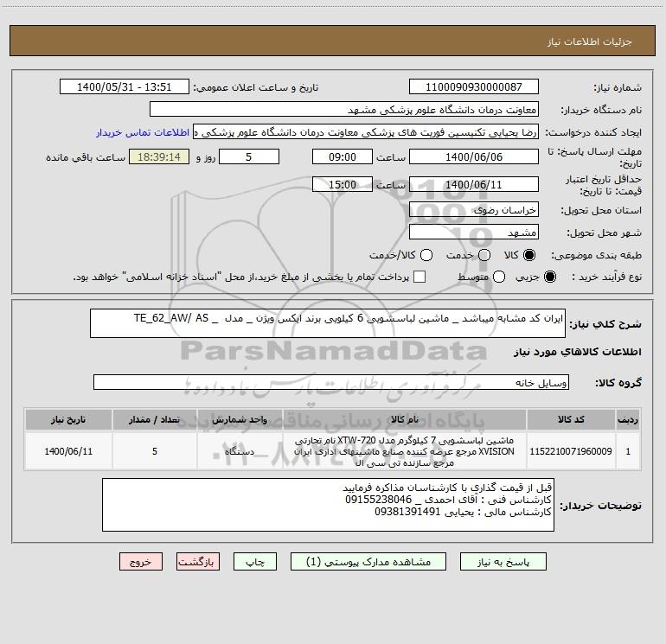
Task: Click the validity hour field 15:00
Action: pos(343,184)
